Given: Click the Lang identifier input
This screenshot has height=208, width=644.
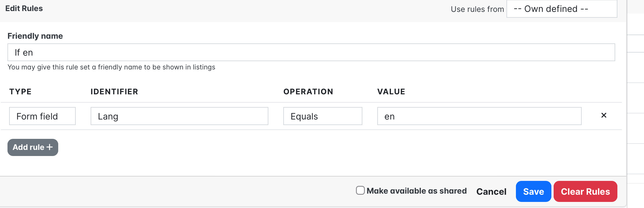Looking at the screenshot, I should (x=179, y=116).
